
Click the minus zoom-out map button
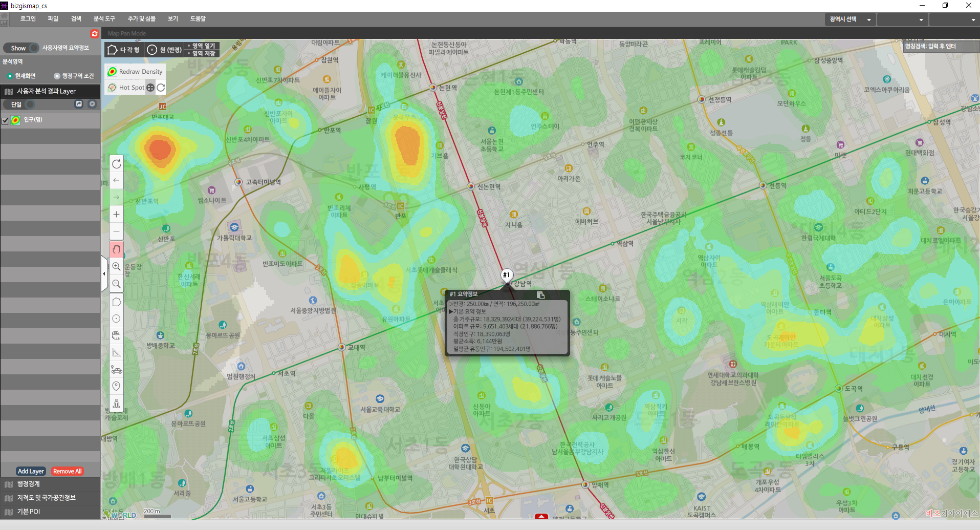(117, 231)
